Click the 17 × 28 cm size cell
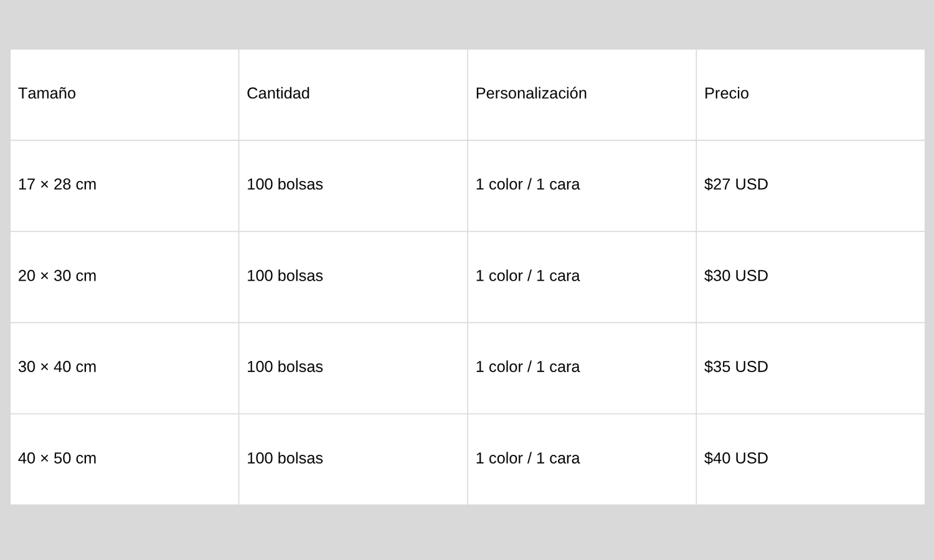934x560 pixels. tap(125, 186)
